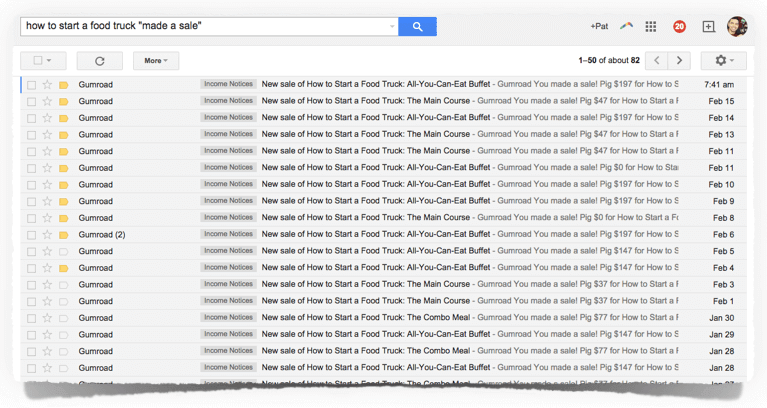This screenshot has width=767, height=408.
Task: Open the settings gear menu
Action: (x=723, y=60)
